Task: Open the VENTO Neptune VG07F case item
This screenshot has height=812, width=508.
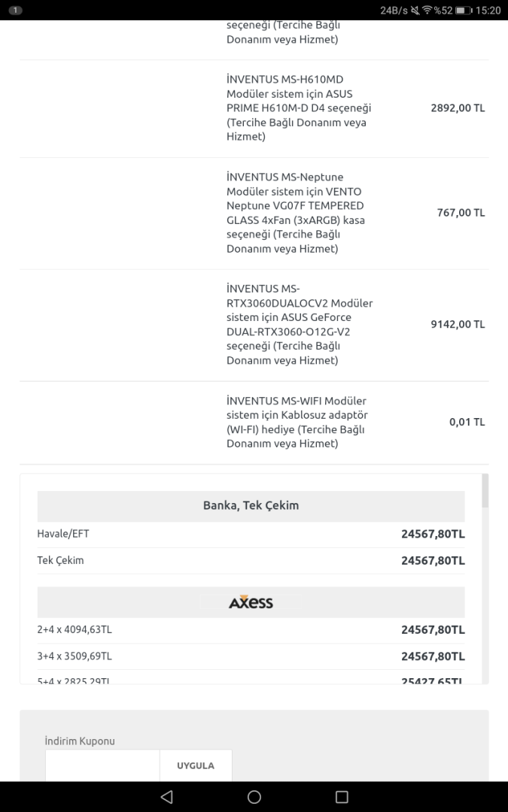Action: (x=300, y=213)
